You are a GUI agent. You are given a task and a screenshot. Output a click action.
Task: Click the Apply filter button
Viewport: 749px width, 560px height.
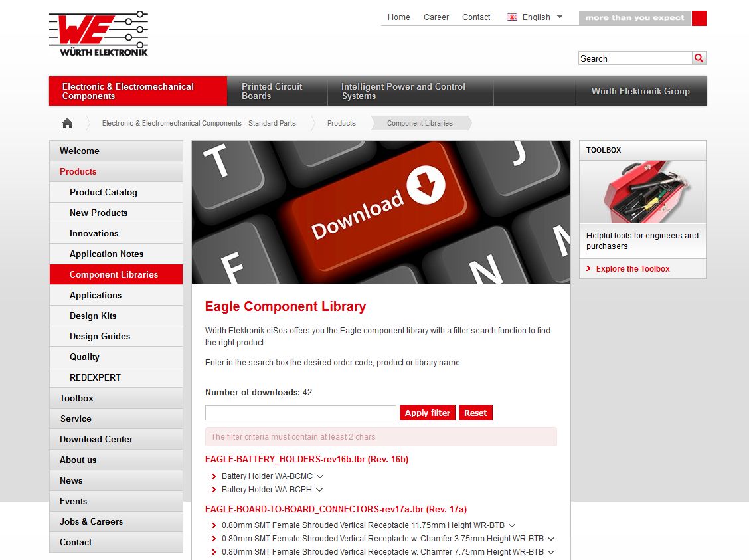point(428,413)
